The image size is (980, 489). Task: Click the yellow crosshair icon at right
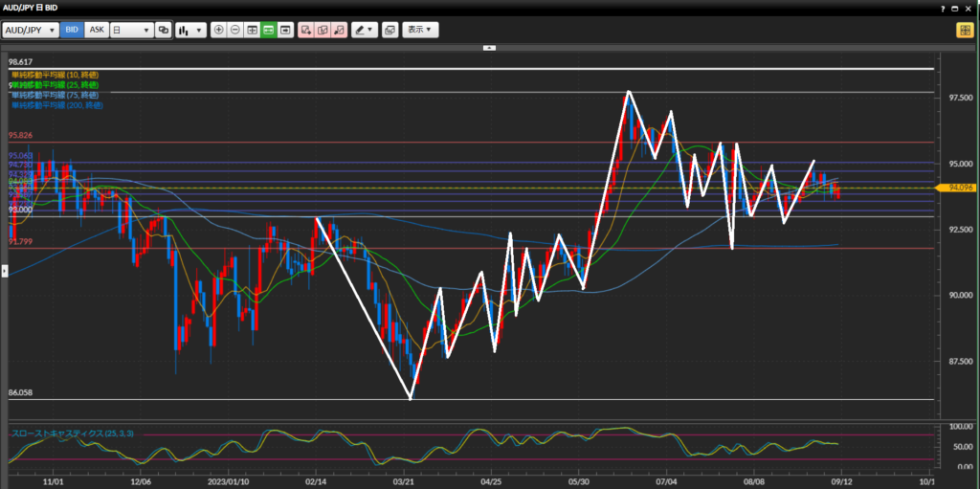964,30
